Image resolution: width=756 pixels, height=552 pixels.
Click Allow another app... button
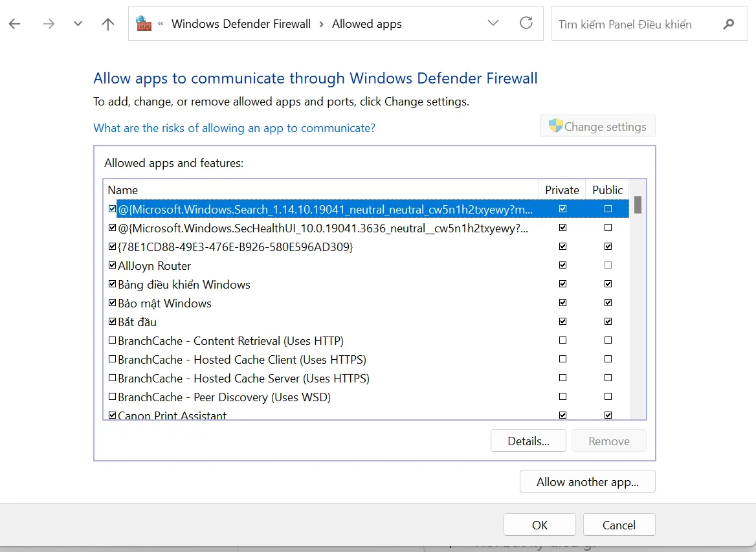587,481
